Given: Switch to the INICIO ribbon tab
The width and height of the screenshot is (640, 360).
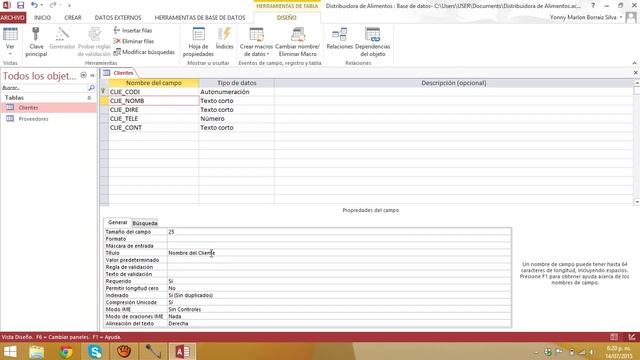Looking at the screenshot, I should point(42,18).
